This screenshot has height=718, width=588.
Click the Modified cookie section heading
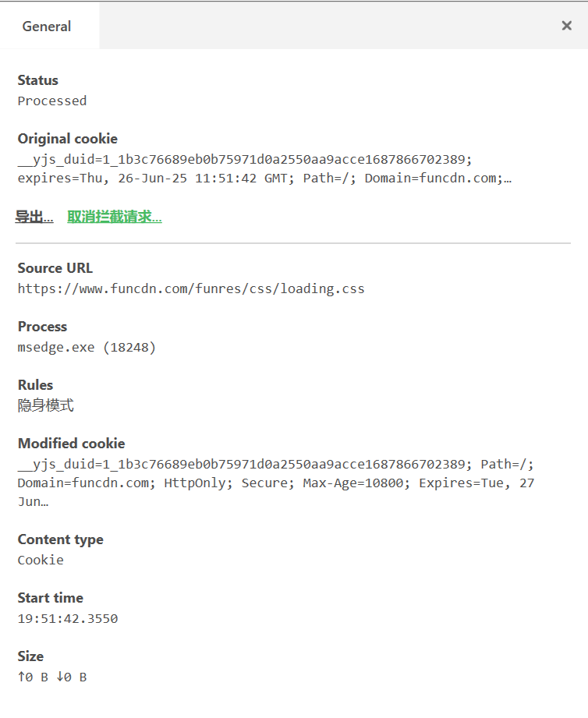click(x=70, y=444)
